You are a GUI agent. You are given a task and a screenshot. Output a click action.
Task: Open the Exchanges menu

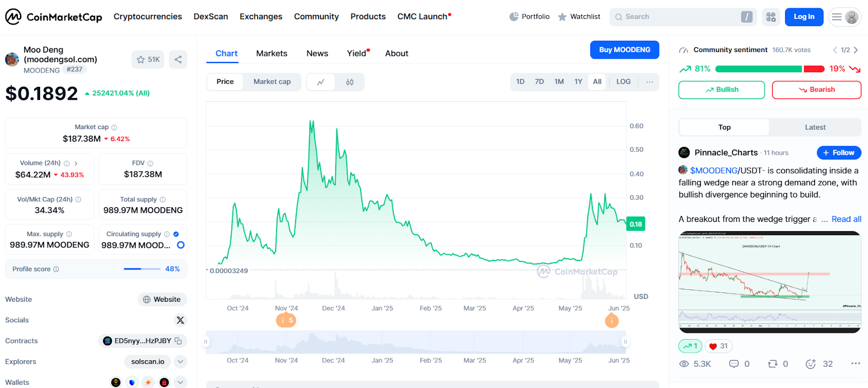[x=261, y=17]
